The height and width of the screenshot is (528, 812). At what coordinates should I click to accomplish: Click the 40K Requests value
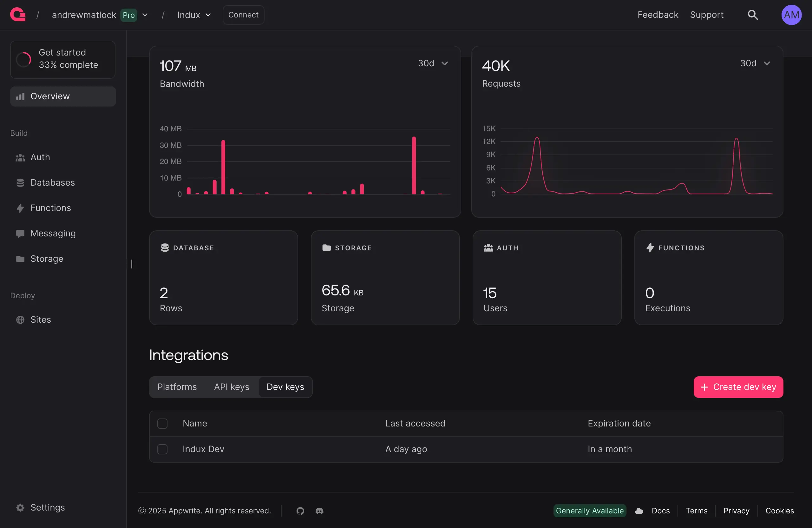[x=496, y=66]
